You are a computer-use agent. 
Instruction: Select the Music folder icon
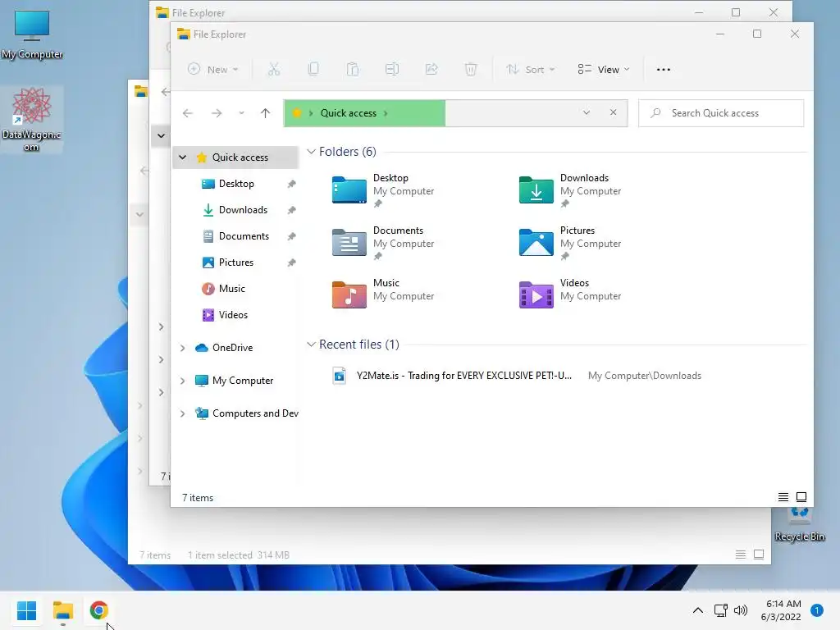point(349,294)
